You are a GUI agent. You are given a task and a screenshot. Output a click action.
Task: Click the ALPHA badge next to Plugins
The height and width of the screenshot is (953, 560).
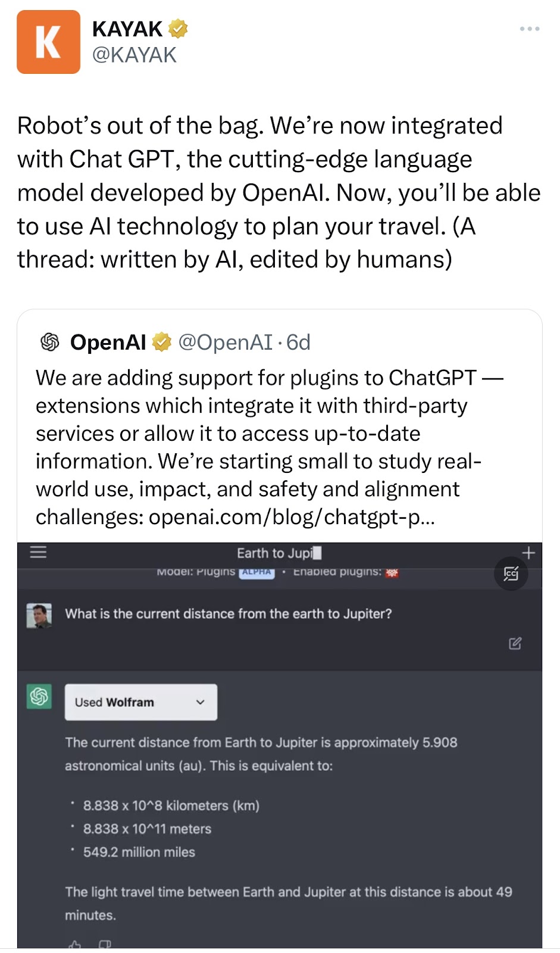coord(256,572)
